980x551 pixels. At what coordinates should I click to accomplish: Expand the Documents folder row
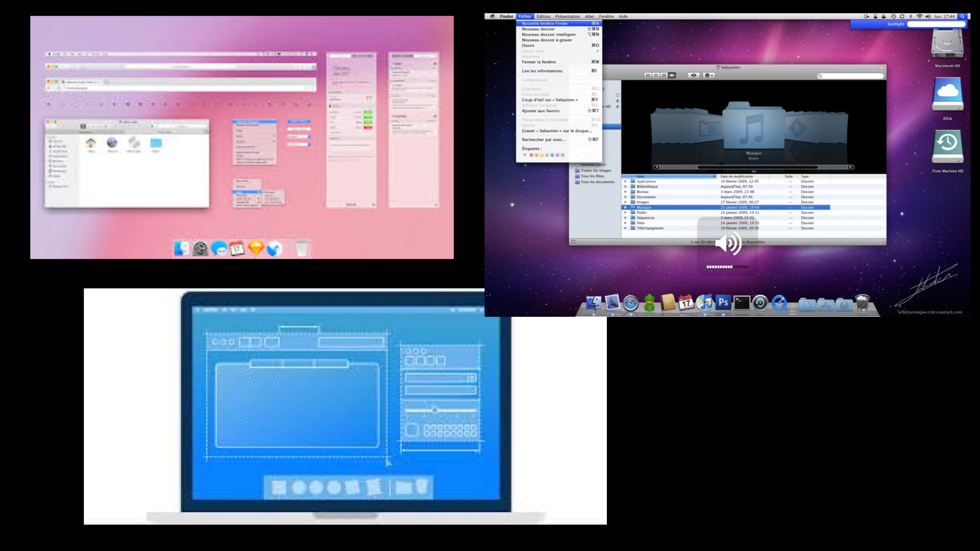click(x=625, y=197)
